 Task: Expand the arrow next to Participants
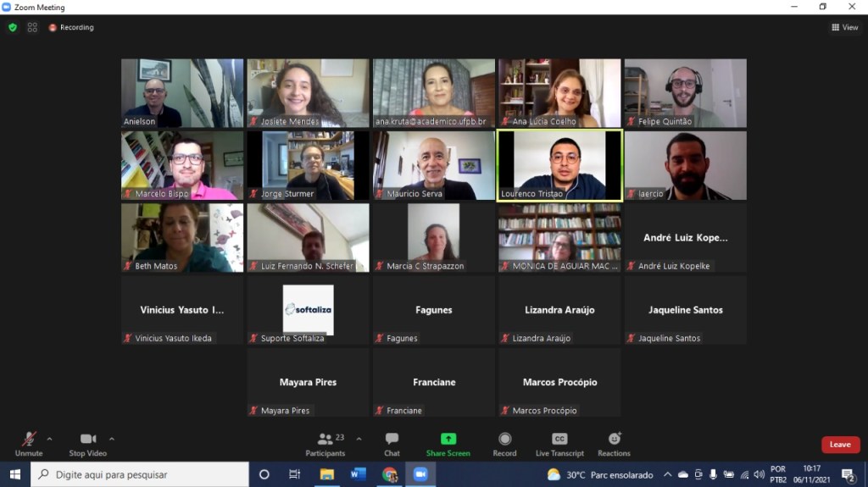pos(359,439)
